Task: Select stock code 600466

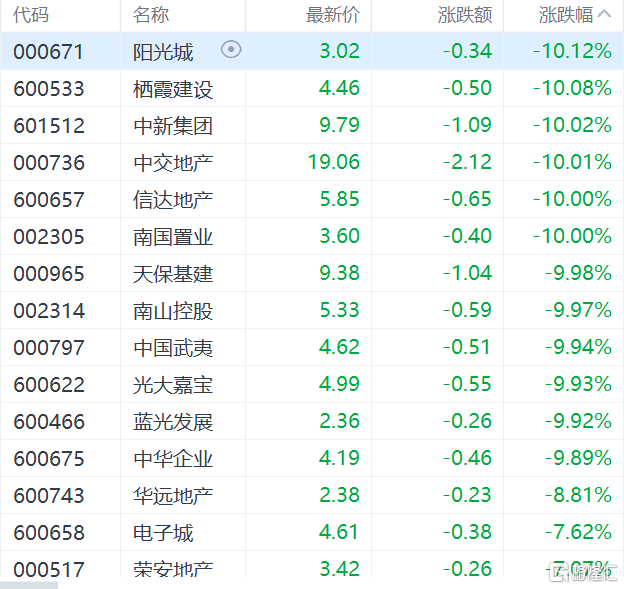Action: [x=49, y=422]
